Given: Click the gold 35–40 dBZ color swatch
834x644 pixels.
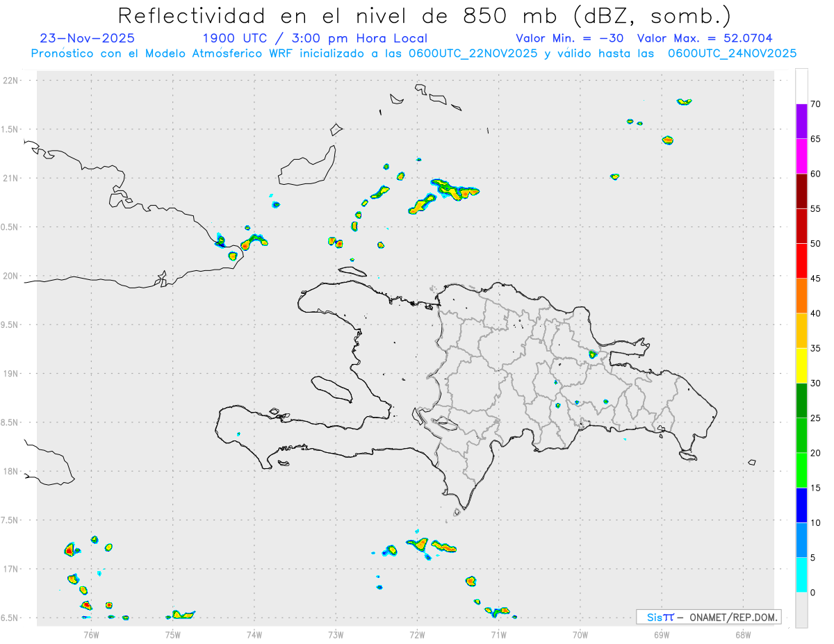Looking at the screenshot, I should tap(801, 331).
